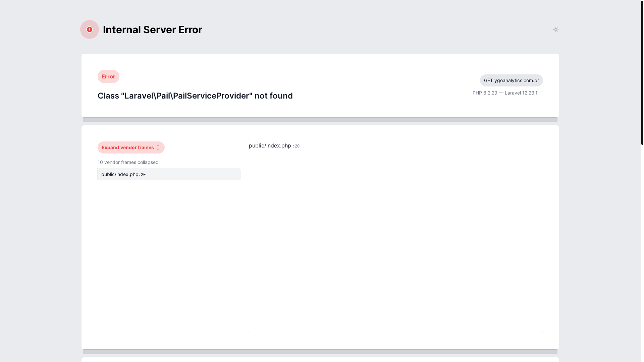Image resolution: width=644 pixels, height=362 pixels.
Task: Select the public/index.php:20 stack frame
Action: click(169, 174)
